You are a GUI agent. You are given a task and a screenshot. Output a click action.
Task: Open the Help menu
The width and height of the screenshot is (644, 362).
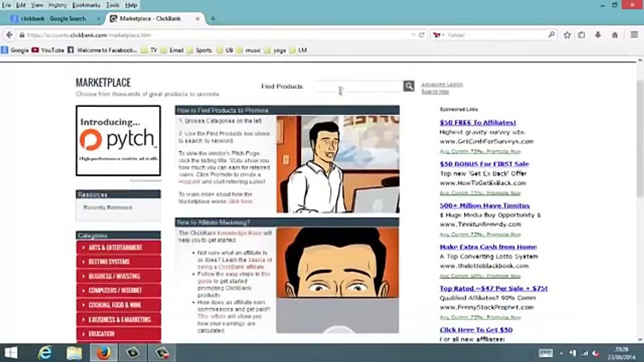pos(131,5)
